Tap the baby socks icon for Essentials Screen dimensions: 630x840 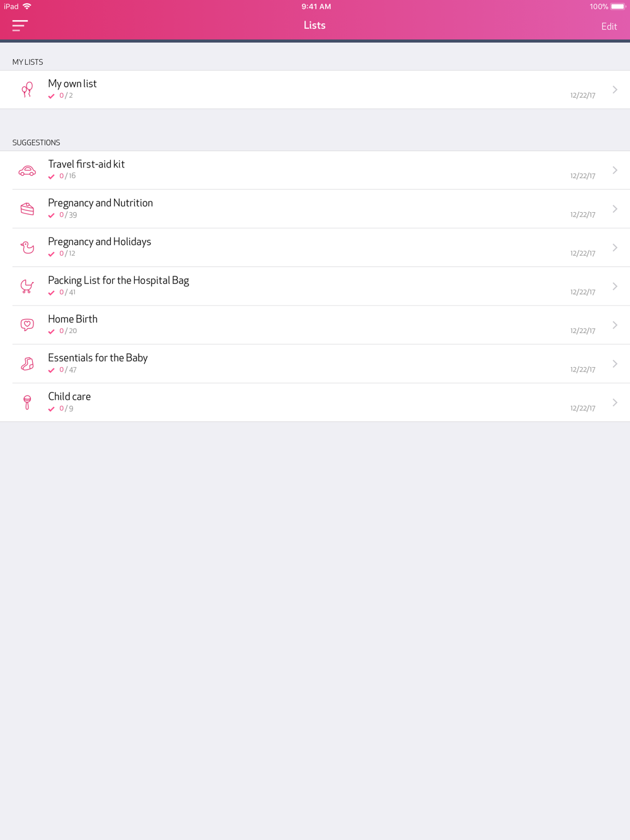[27, 364]
